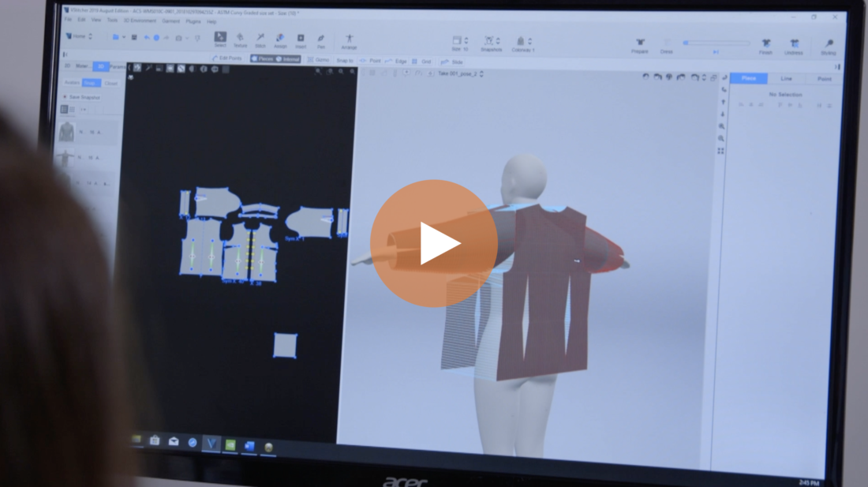Open the Styling tool
The image size is (868, 487).
(x=829, y=47)
